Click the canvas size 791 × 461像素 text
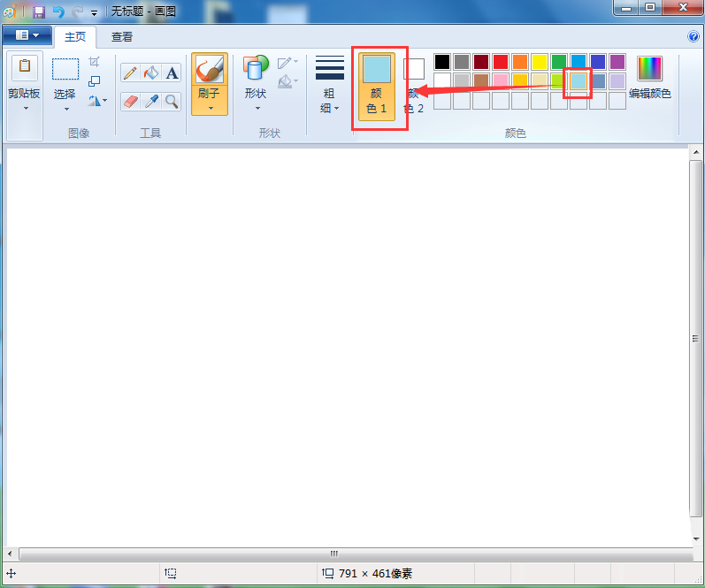The image size is (705, 588). coord(375,573)
